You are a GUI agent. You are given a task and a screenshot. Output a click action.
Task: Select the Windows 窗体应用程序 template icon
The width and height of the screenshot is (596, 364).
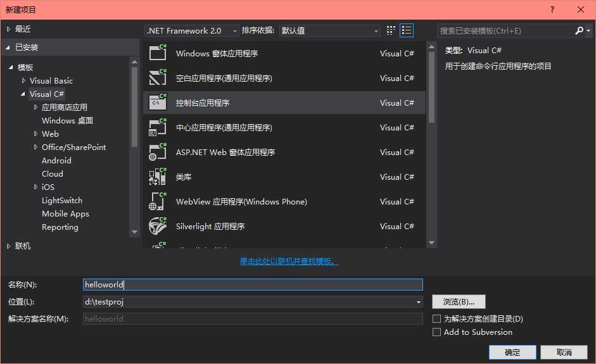click(x=157, y=53)
